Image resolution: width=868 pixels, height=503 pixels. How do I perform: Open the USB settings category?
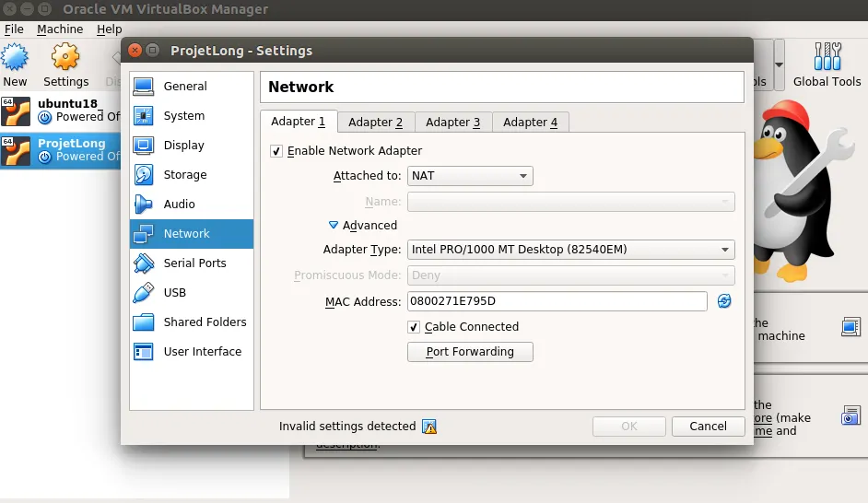[x=191, y=292]
